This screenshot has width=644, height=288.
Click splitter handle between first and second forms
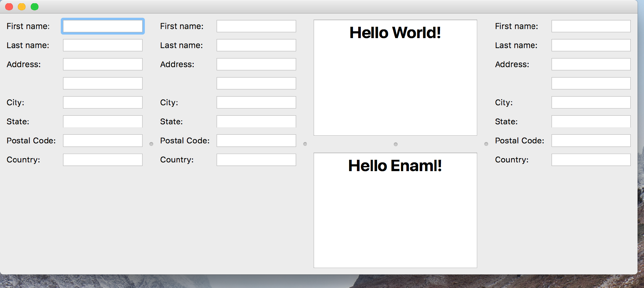coord(151,144)
